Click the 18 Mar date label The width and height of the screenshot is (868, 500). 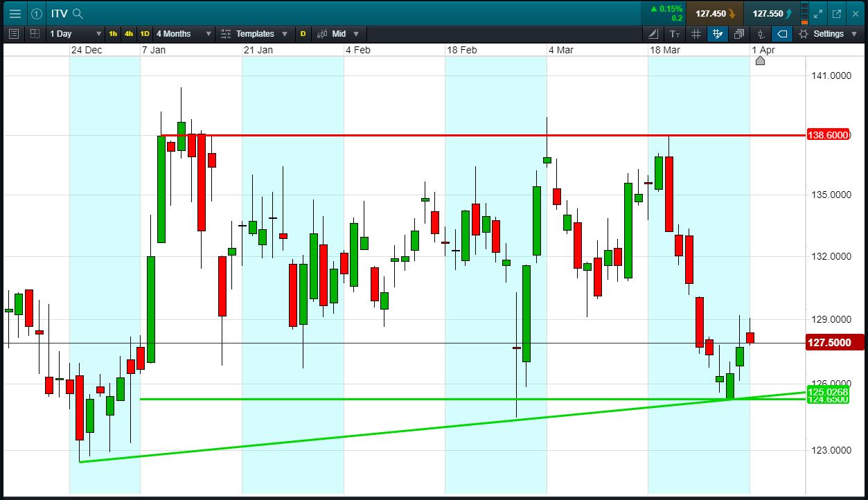665,50
